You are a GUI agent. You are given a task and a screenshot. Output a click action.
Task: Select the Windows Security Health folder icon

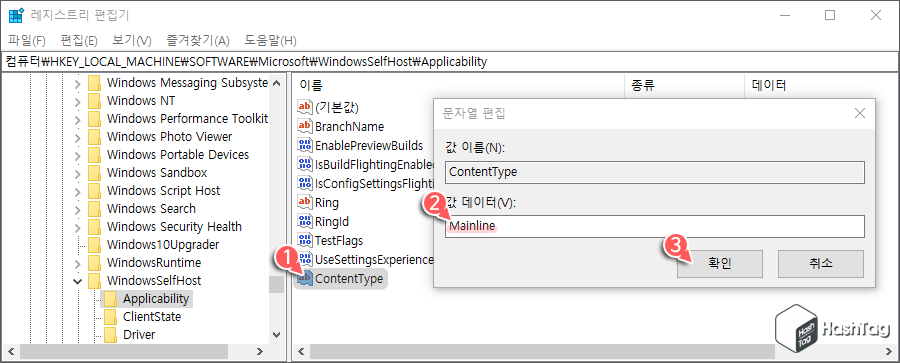tap(95, 227)
